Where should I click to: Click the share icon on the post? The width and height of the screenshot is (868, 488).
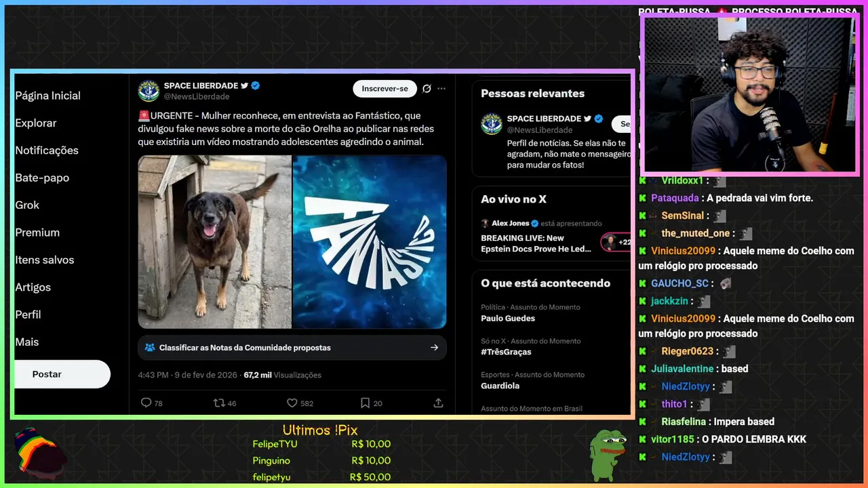click(438, 403)
